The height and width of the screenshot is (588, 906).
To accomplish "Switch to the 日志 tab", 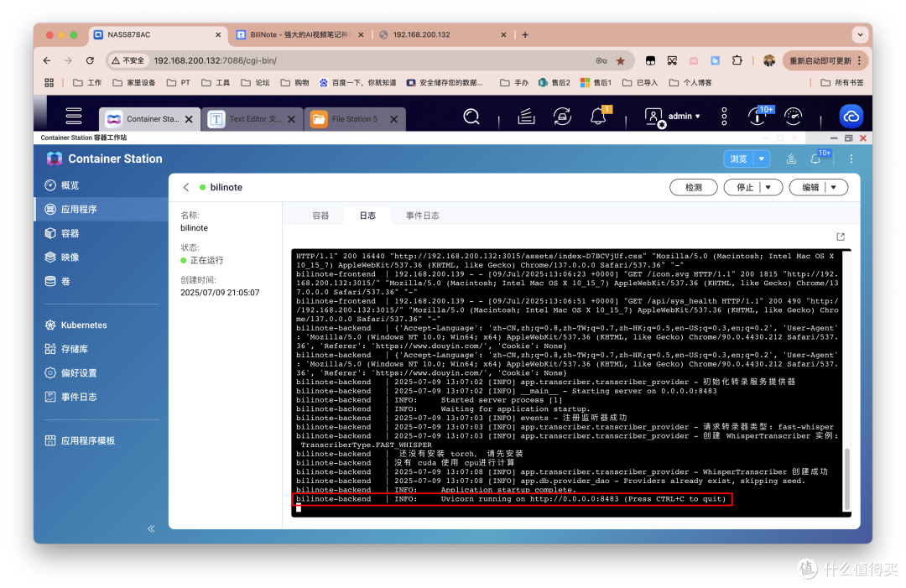I will tap(367, 216).
